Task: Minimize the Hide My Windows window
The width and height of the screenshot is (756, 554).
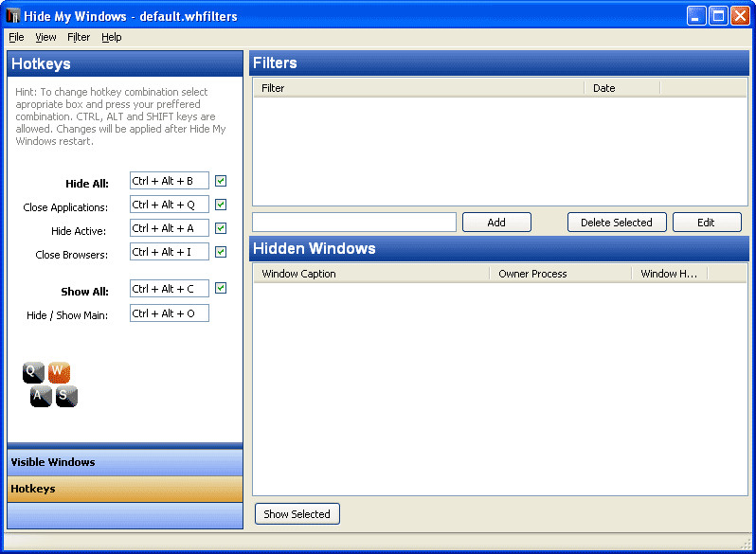Action: (x=696, y=16)
